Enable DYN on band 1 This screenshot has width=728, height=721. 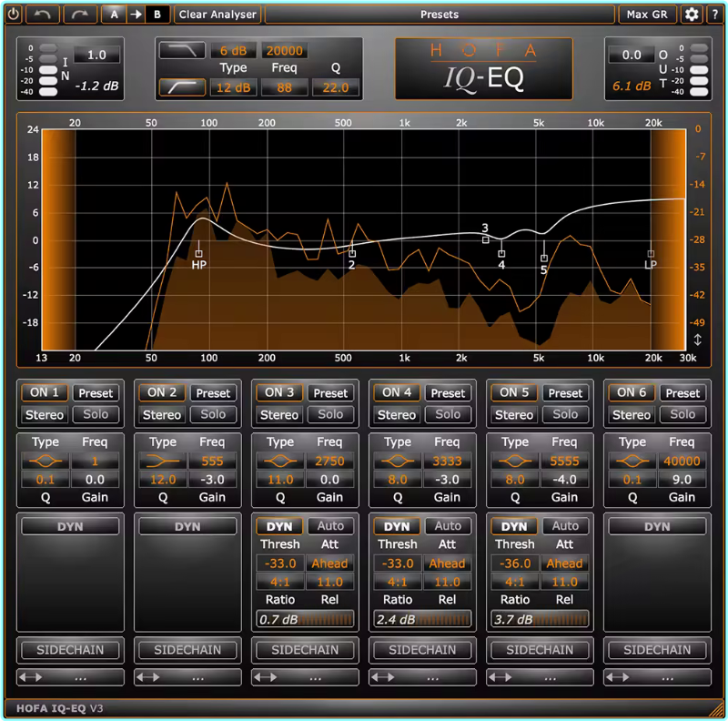(x=70, y=526)
